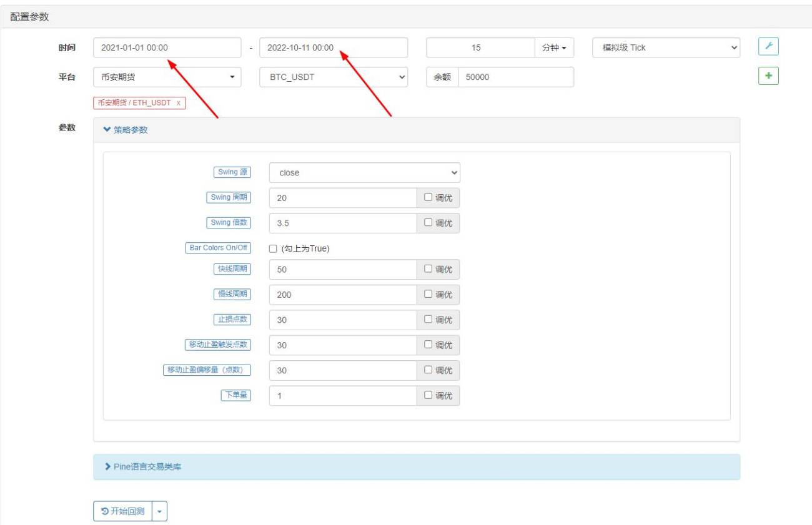Open the 分钟 period unit dropdown
The image size is (812, 525).
[554, 48]
